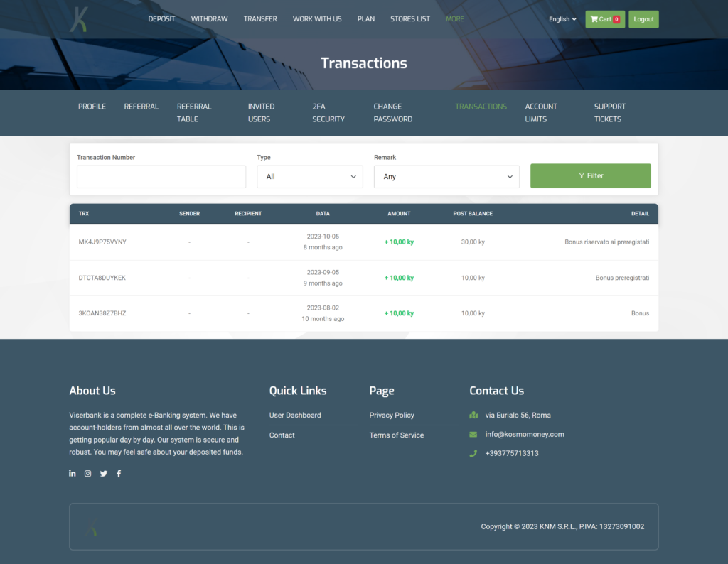Click the Kosmomoney logo in header
Screen dimensions: 728x564
click(79, 19)
